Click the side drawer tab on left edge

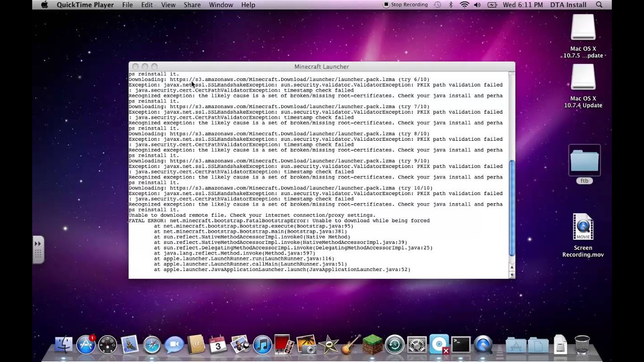pyautogui.click(x=38, y=249)
